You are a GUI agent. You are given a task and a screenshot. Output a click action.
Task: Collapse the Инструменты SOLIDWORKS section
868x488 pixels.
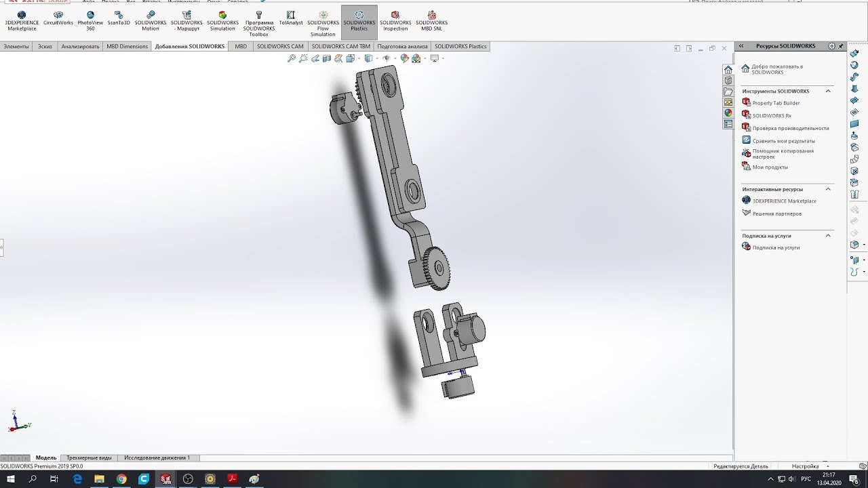828,91
